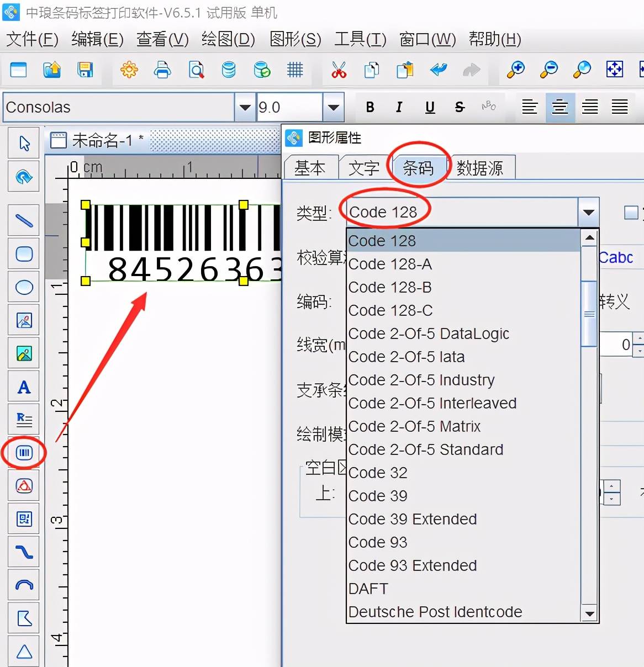
Task: Open the print icon in toolbar
Action: click(x=162, y=70)
